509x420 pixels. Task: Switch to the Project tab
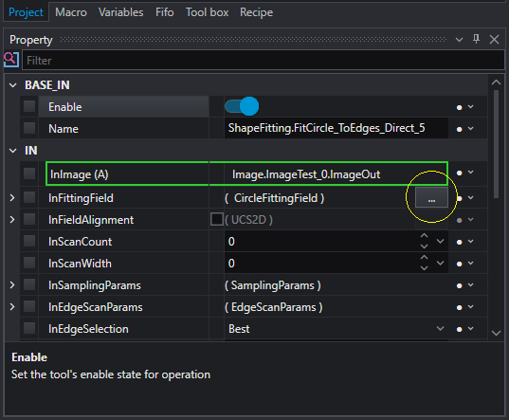[x=26, y=12]
